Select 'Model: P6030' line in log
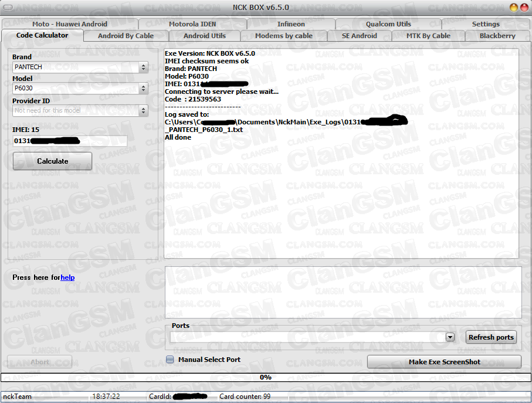The height and width of the screenshot is (403, 532). (x=187, y=76)
